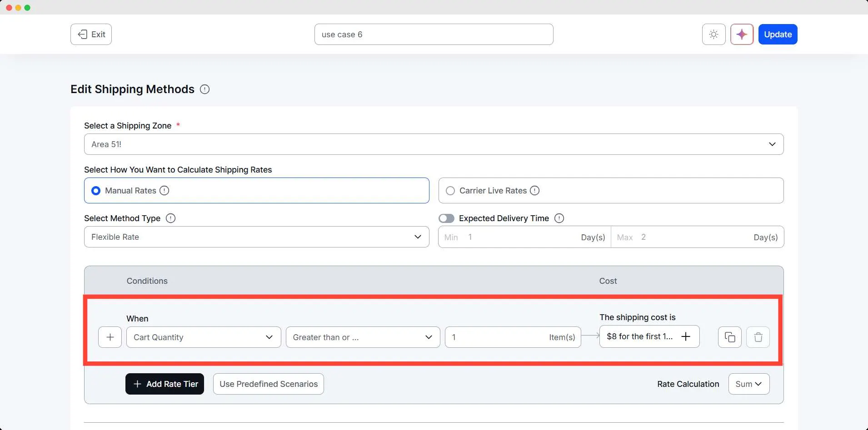
Task: Click Use Predefined Scenarios button
Action: pyautogui.click(x=268, y=384)
